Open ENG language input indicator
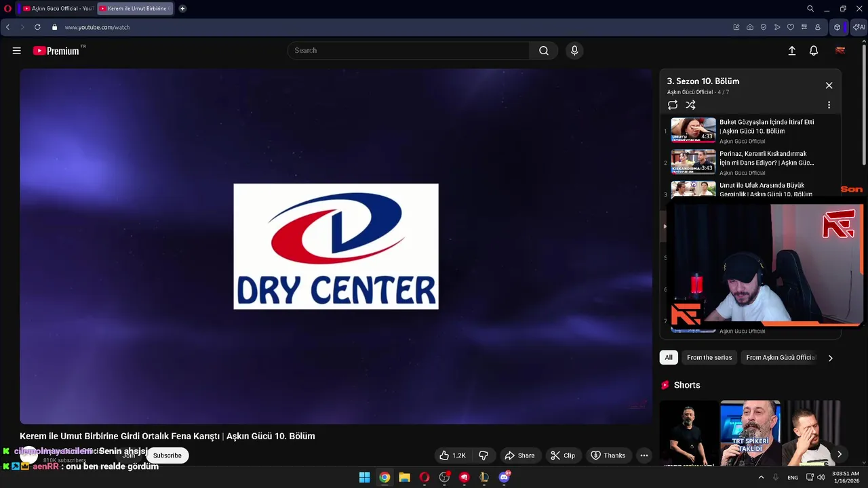The image size is (868, 488). 793,477
